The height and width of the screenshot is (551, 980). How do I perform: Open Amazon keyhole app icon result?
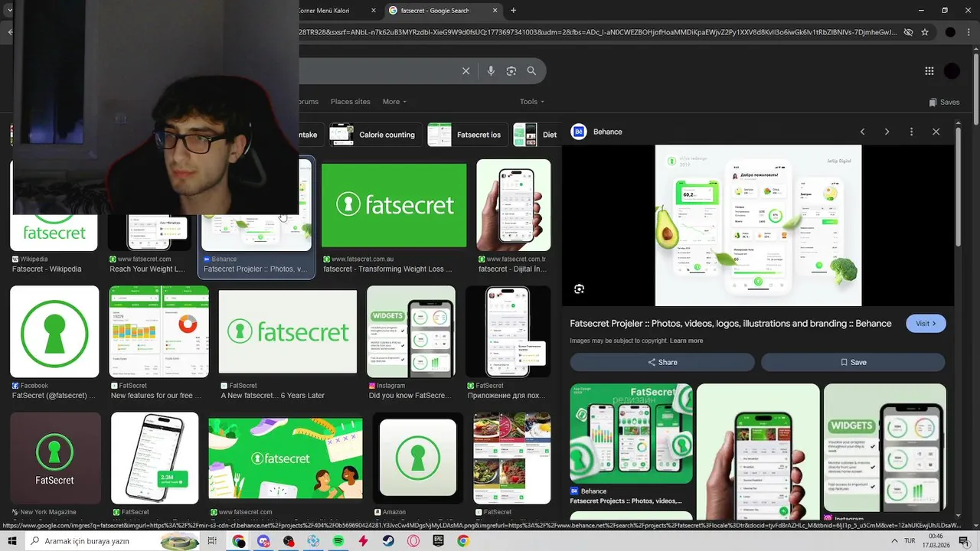[x=418, y=458]
